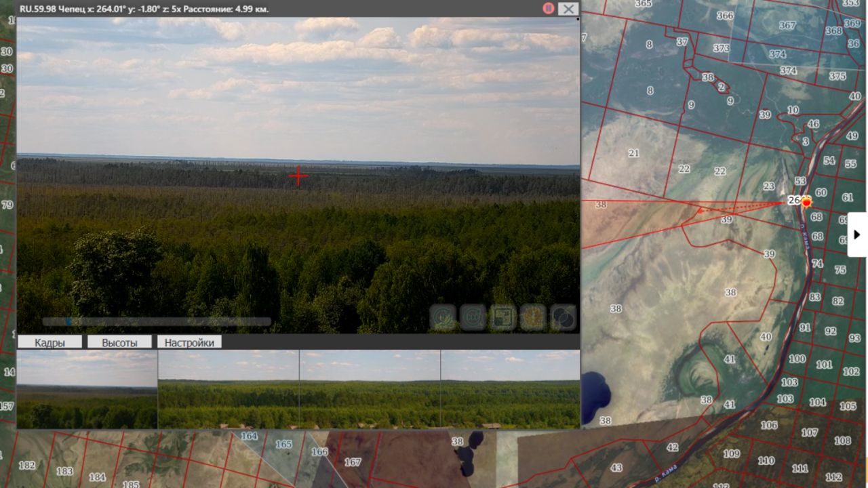
Task: Select the second panorama thumbnail frame
Action: [x=229, y=389]
